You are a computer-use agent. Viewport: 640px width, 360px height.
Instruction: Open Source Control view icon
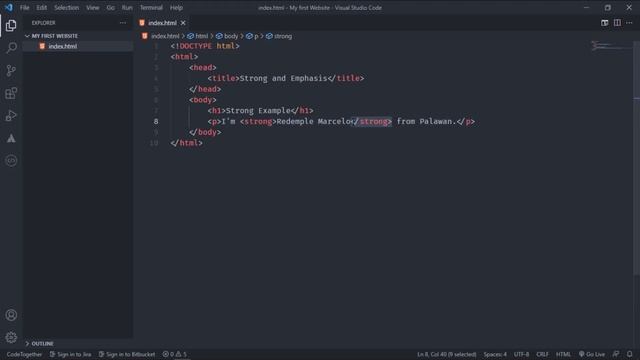[11, 71]
